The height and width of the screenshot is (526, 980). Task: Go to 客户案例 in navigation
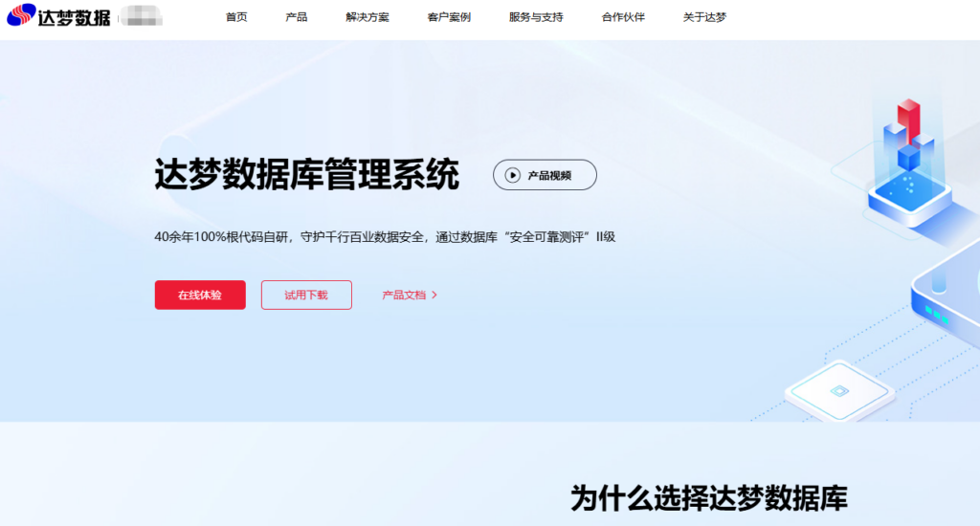(x=449, y=17)
